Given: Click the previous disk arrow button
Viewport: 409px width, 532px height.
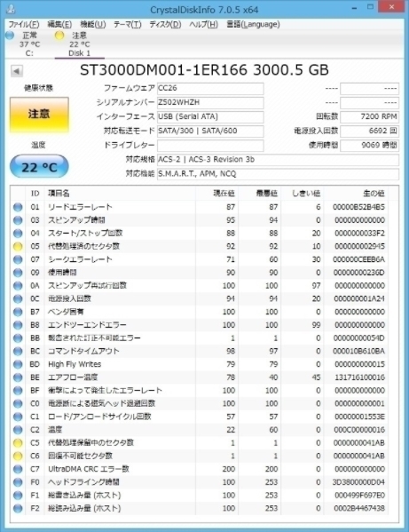Looking at the screenshot, I should tap(17, 71).
